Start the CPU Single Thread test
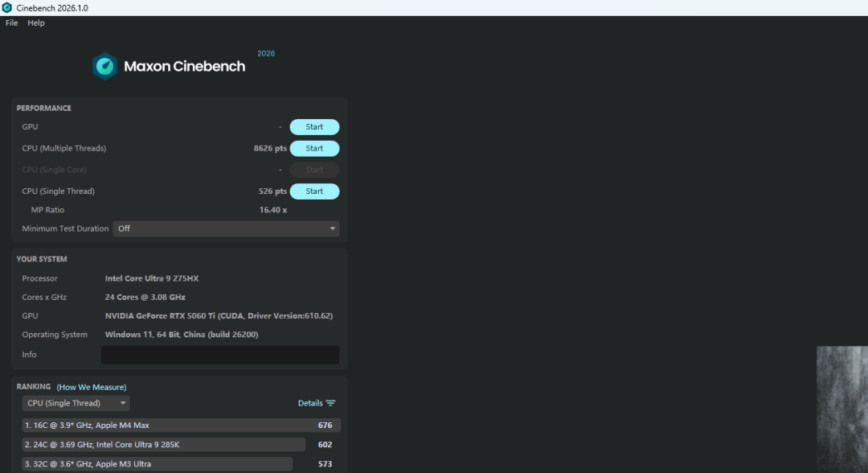Viewport: 868px width, 473px height. coord(314,191)
